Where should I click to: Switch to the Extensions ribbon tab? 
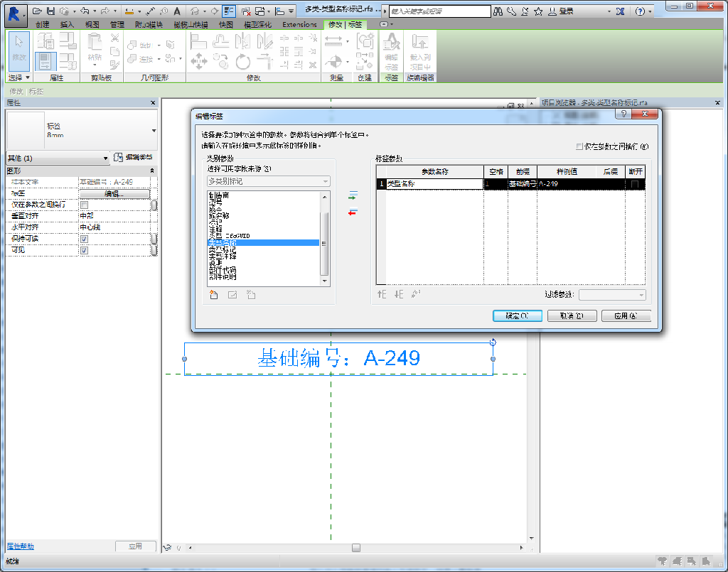[x=299, y=24]
